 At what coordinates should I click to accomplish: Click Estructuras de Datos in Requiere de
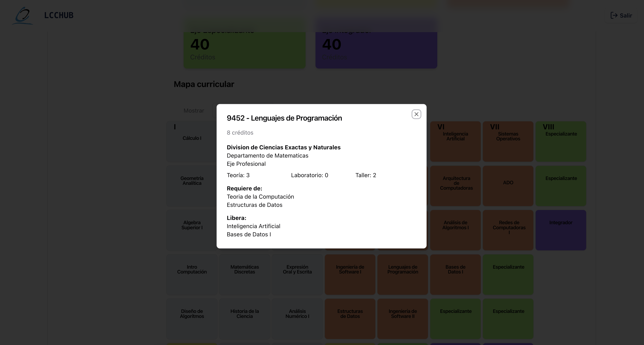coord(254,205)
